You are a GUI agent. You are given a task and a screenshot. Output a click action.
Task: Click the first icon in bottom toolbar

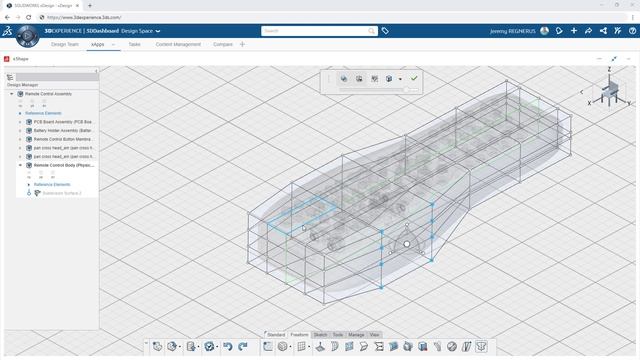(157, 347)
